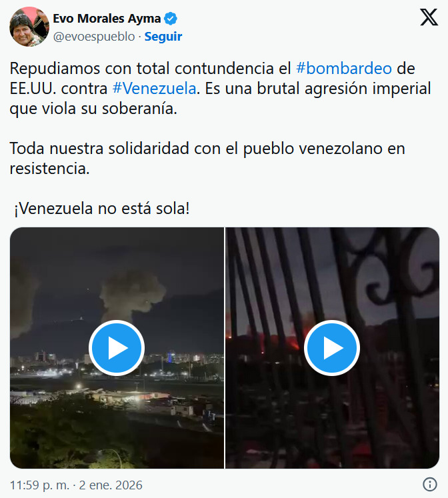This screenshot has width=448, height=498.
Task: Open the @evoespueblo handle
Action: coord(94,37)
